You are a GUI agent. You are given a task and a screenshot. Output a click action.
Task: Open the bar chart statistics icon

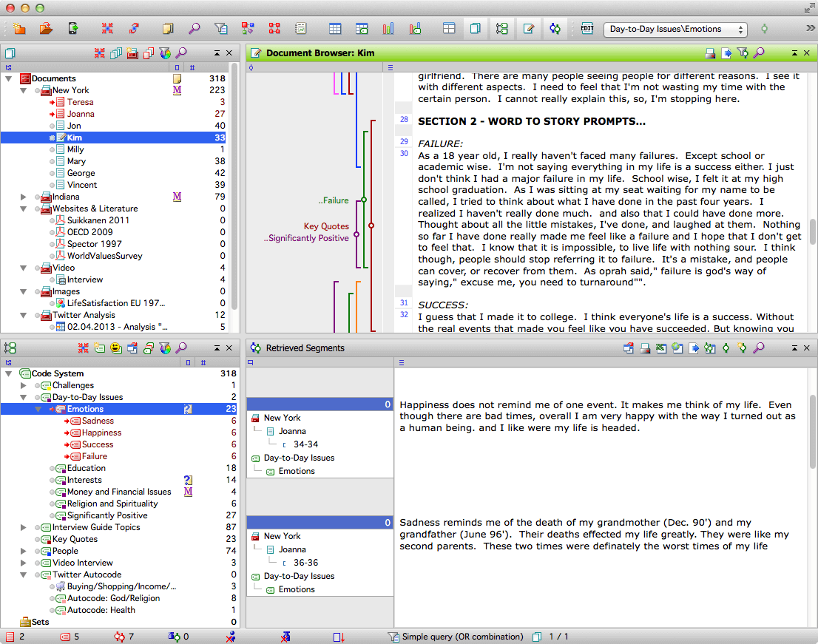[388, 29]
